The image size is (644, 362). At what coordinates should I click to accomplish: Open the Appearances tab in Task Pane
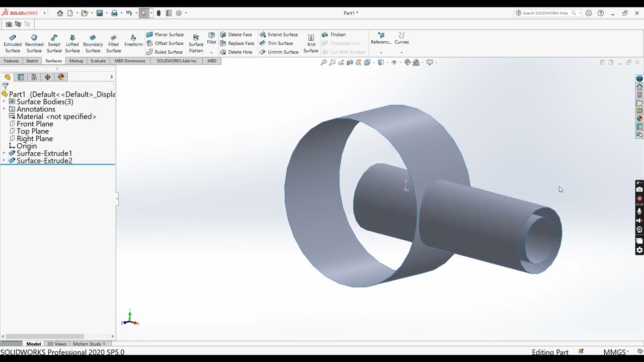tap(639, 119)
